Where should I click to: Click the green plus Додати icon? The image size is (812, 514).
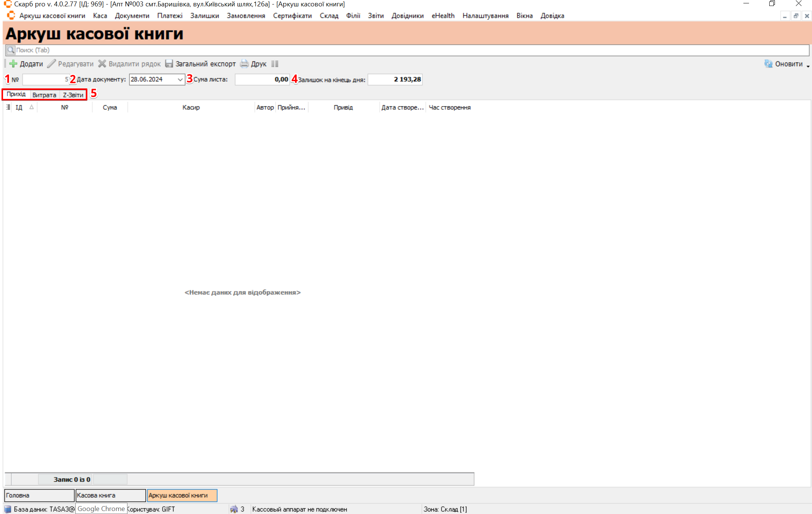click(x=13, y=64)
